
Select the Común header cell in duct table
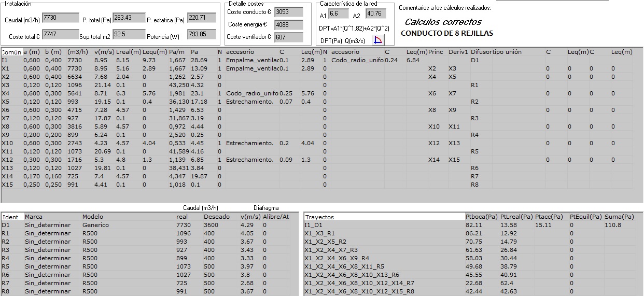point(11,52)
